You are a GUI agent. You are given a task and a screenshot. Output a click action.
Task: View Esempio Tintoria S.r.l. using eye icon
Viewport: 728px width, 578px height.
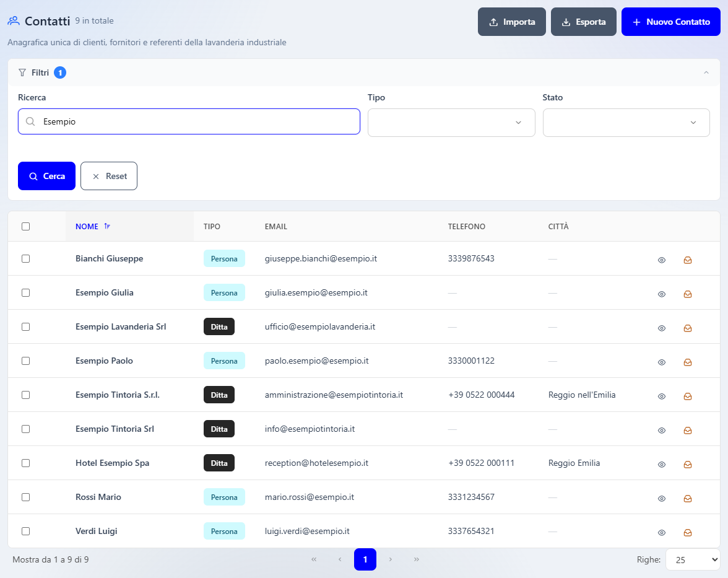[x=662, y=396]
